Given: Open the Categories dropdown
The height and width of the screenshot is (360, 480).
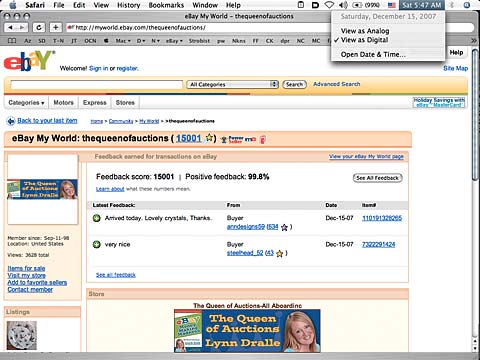Looking at the screenshot, I should [x=26, y=103].
